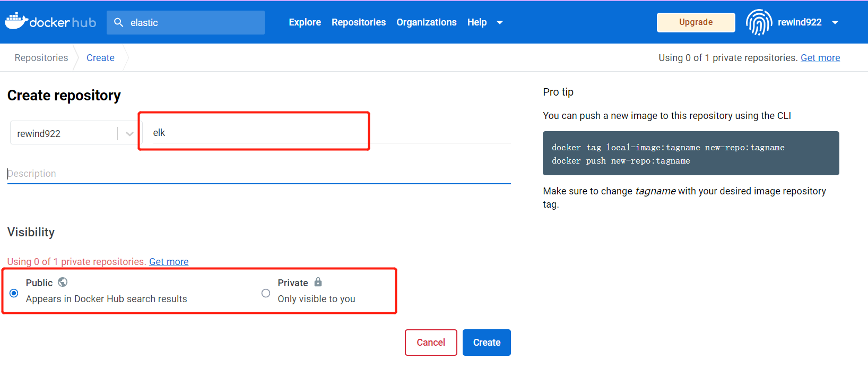Go to Repositories breadcrumb
This screenshot has width=868, height=376.
pyautogui.click(x=41, y=58)
